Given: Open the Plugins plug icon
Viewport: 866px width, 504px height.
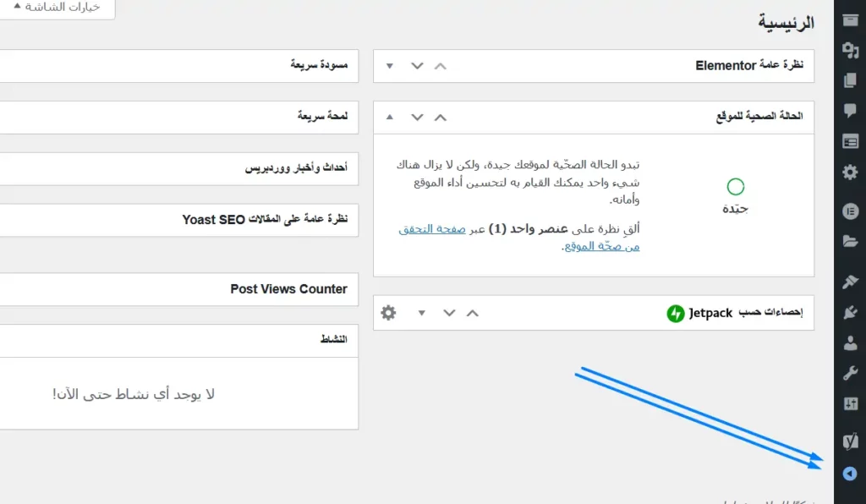Looking at the screenshot, I should [850, 312].
